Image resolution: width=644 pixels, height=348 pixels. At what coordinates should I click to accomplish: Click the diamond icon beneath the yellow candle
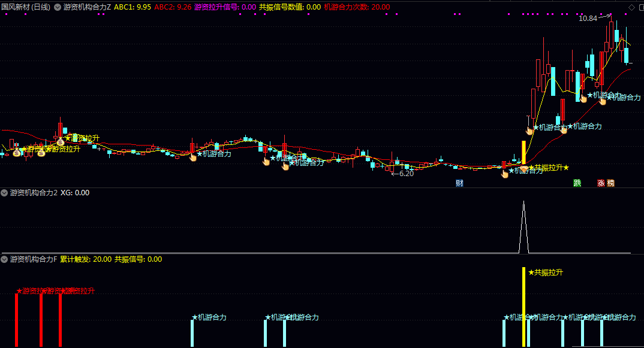click(x=524, y=169)
